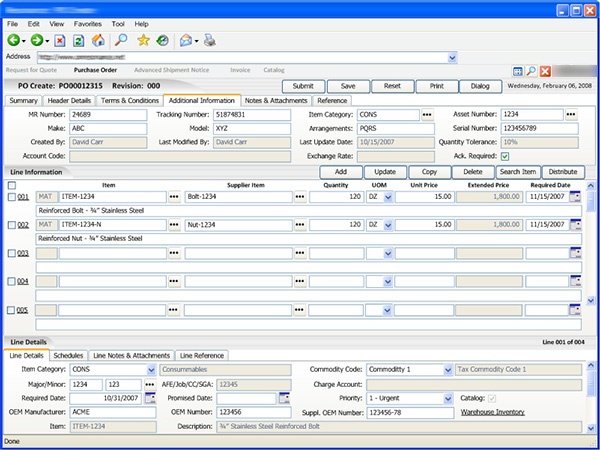The height and width of the screenshot is (450, 600).
Task: Tick the line 003 row checkbox
Action: (11, 254)
